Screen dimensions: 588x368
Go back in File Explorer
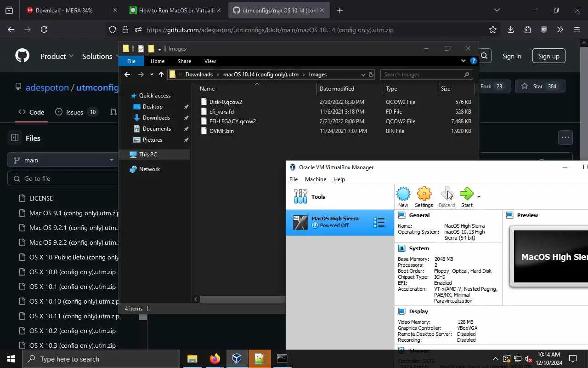(x=127, y=75)
